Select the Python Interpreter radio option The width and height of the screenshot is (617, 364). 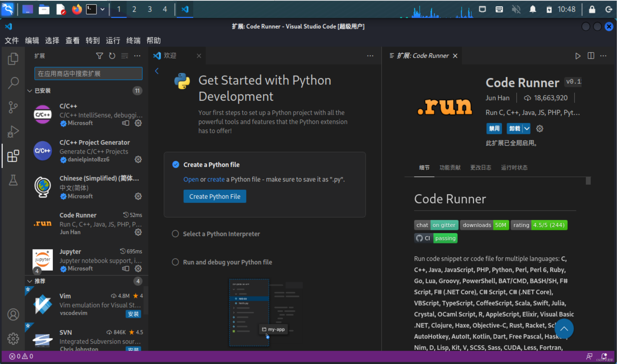pyautogui.click(x=175, y=234)
